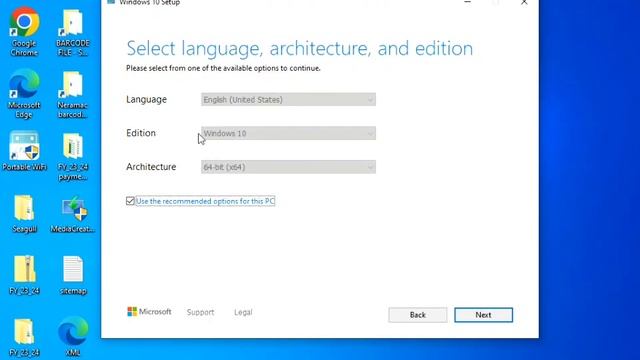Click the Please select from available options text
Viewport: 640px width, 360px height.
(x=223, y=68)
